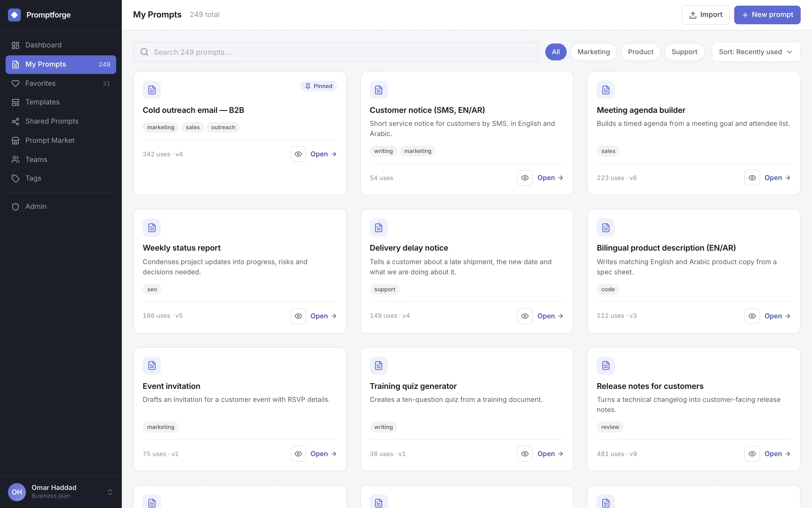The width and height of the screenshot is (812, 508).
Task: Click the writing tag on Training quiz generator
Action: click(x=383, y=427)
